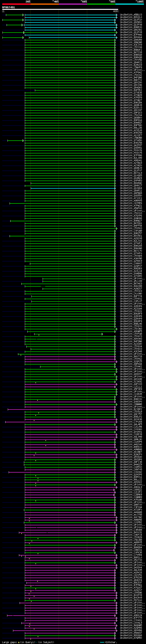Click the hit label UniRef100_B4FPE2
Viewport: 146px width, 644px height.
[x=131, y=90]
